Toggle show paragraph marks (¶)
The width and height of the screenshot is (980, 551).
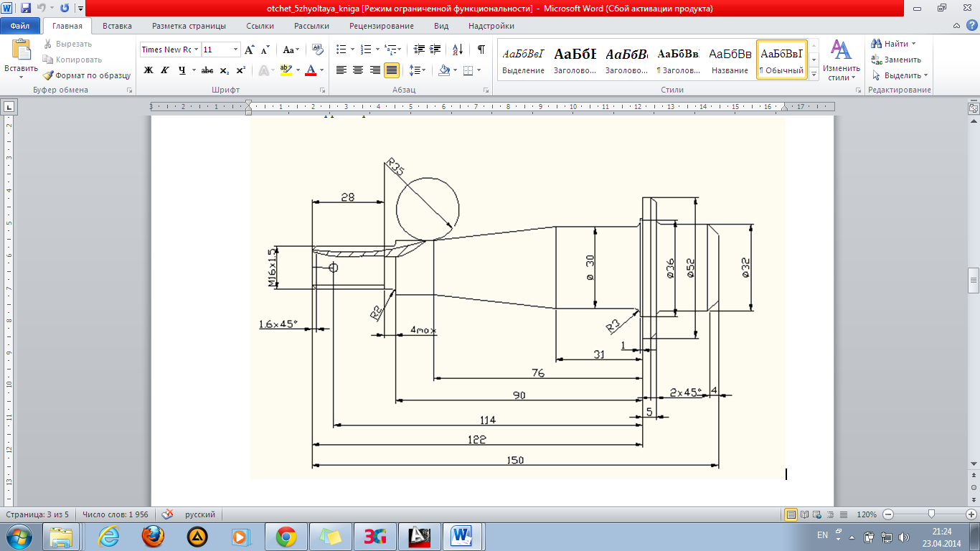coord(481,50)
